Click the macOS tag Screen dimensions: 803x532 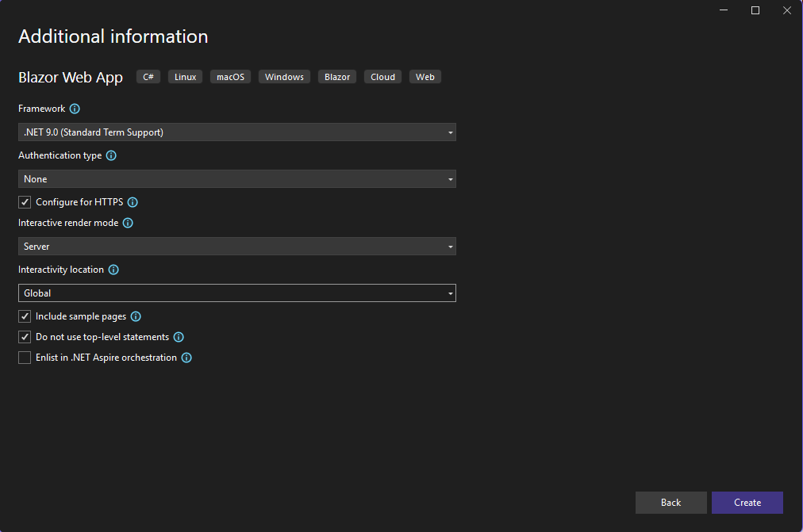pyautogui.click(x=230, y=77)
